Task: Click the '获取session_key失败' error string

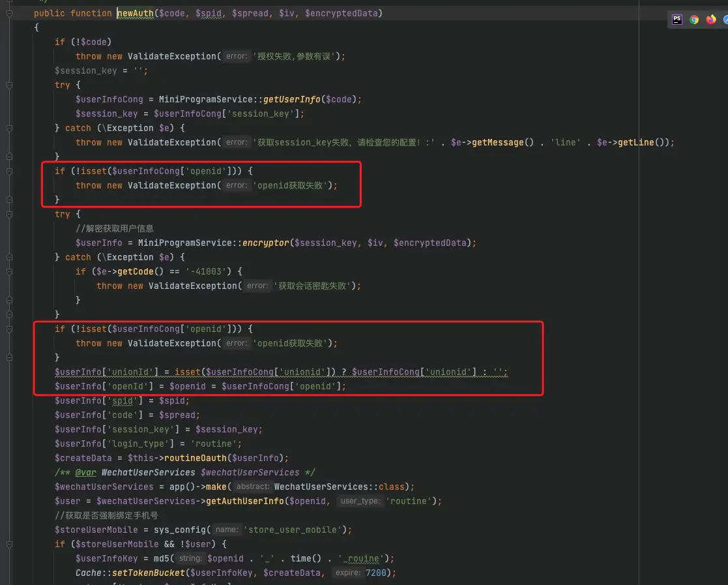Action: [343, 143]
